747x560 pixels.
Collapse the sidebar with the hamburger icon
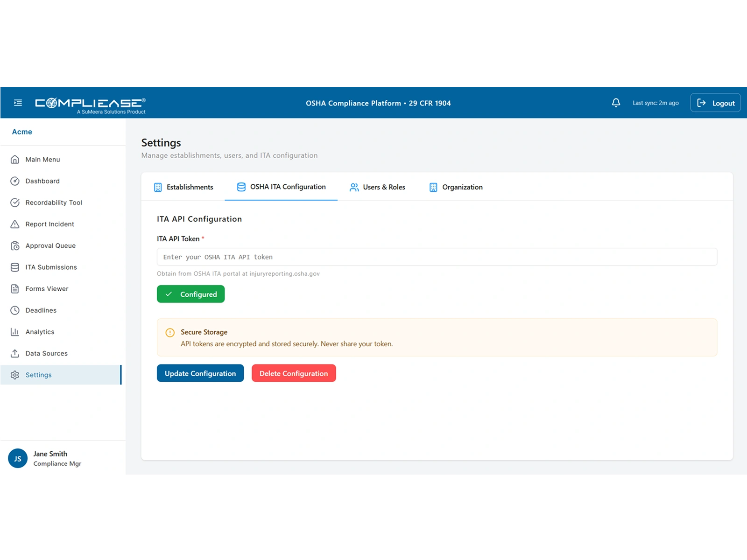point(18,102)
